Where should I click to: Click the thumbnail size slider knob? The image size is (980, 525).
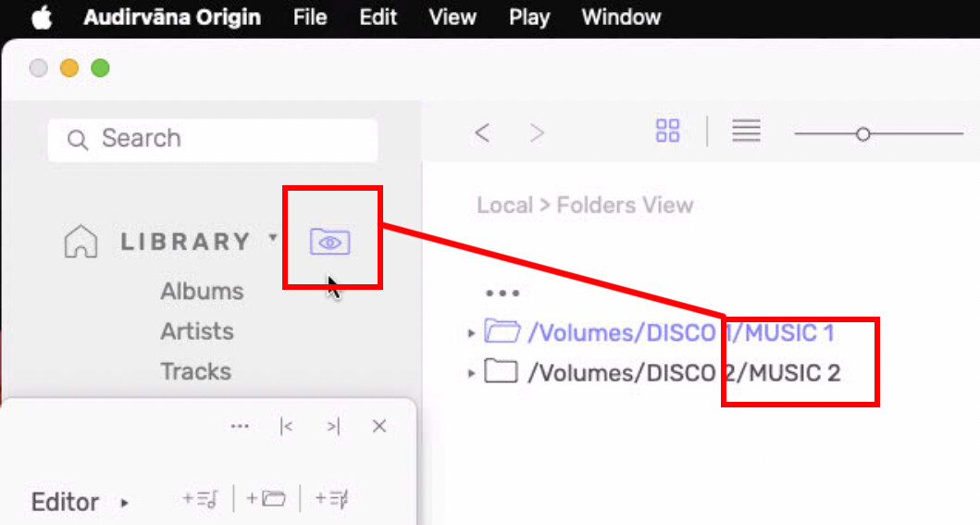863,133
